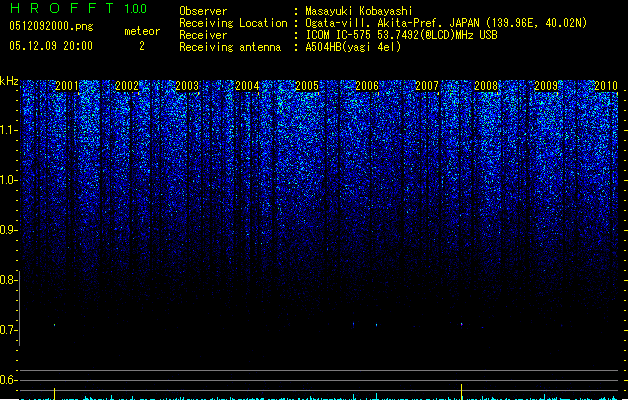Click the 2010 time marker

[x=606, y=86]
